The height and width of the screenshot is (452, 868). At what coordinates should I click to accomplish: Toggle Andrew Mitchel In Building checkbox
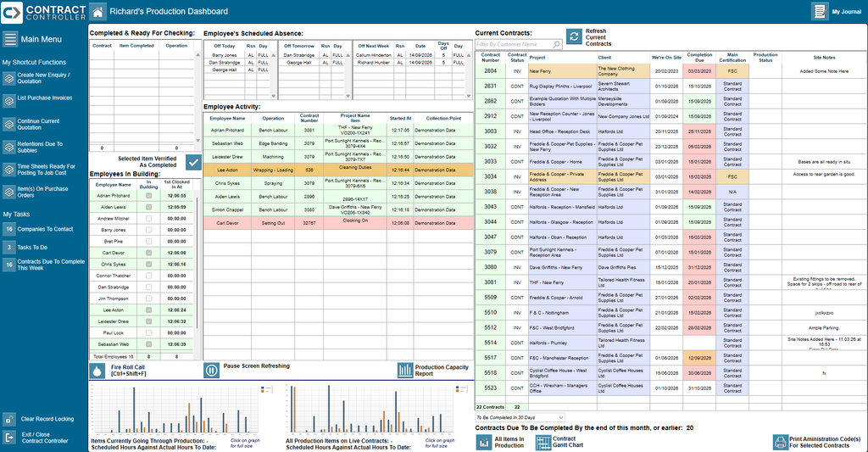coord(148,218)
